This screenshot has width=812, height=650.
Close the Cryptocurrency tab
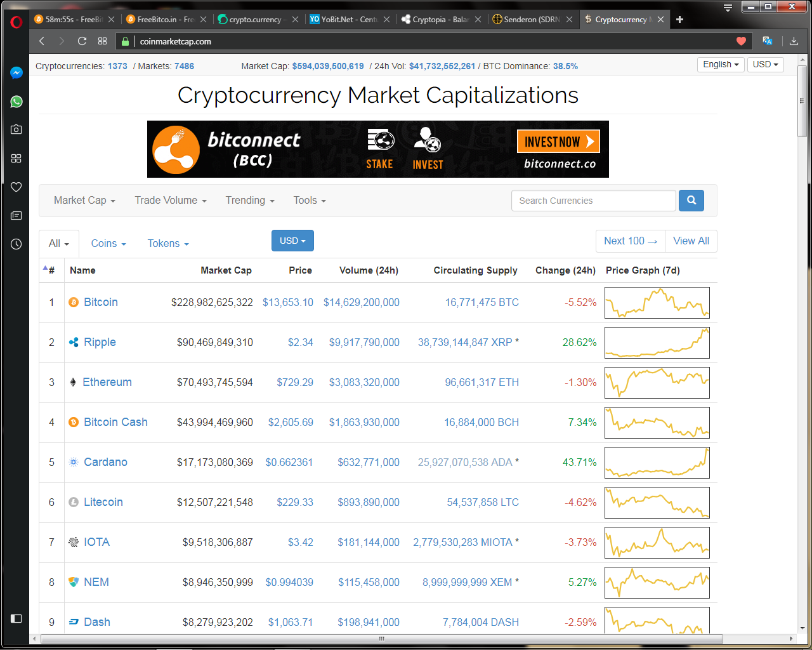[x=660, y=20]
